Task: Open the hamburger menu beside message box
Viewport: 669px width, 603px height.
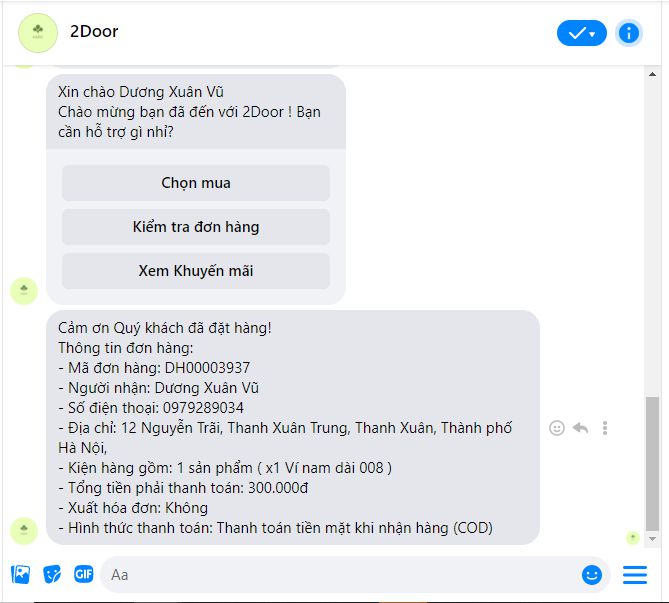Action: [x=635, y=574]
